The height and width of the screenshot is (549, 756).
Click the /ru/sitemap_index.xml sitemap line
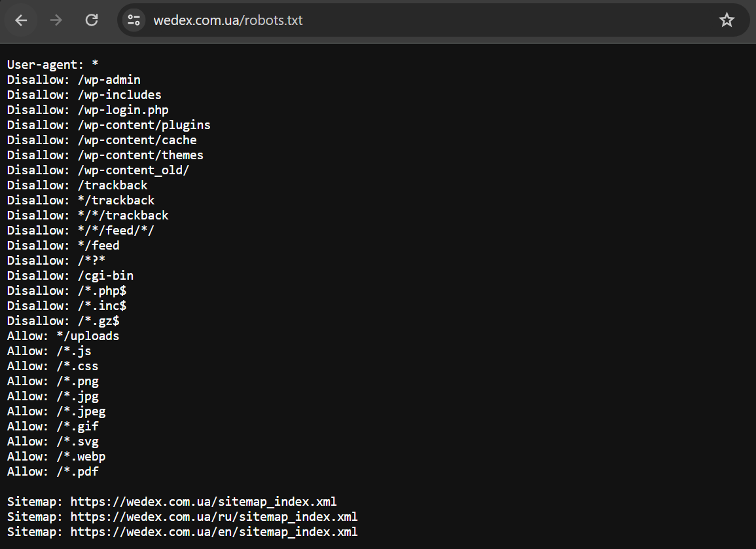[182, 517]
